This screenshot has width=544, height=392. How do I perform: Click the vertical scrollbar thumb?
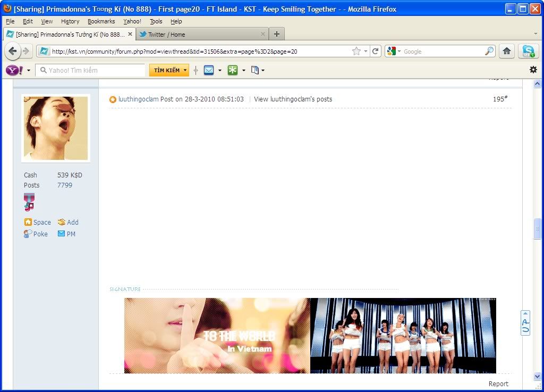point(537,228)
